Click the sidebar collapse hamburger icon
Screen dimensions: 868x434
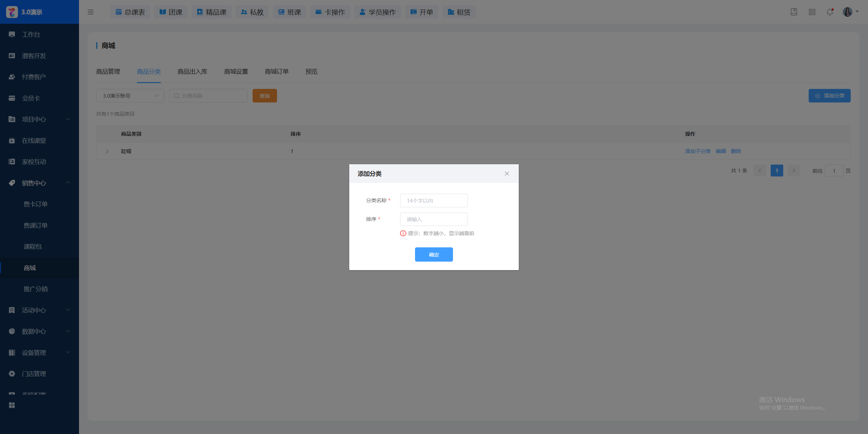(90, 12)
